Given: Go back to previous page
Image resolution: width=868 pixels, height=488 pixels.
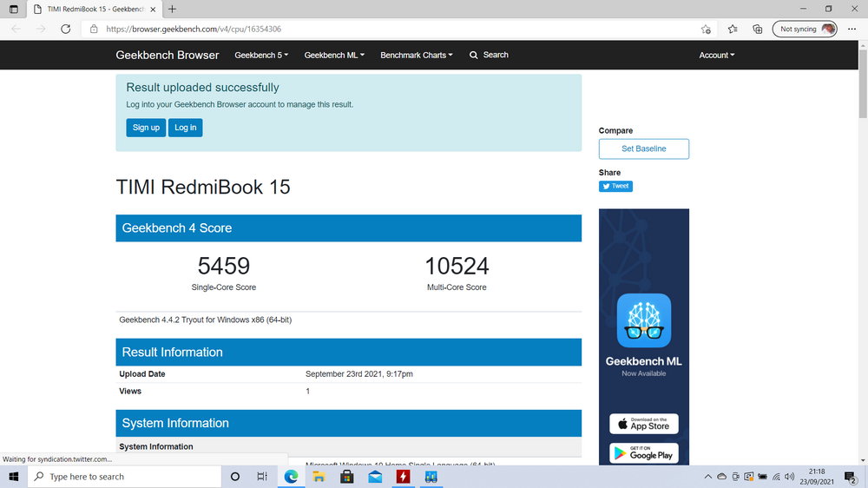Looking at the screenshot, I should coord(16,29).
